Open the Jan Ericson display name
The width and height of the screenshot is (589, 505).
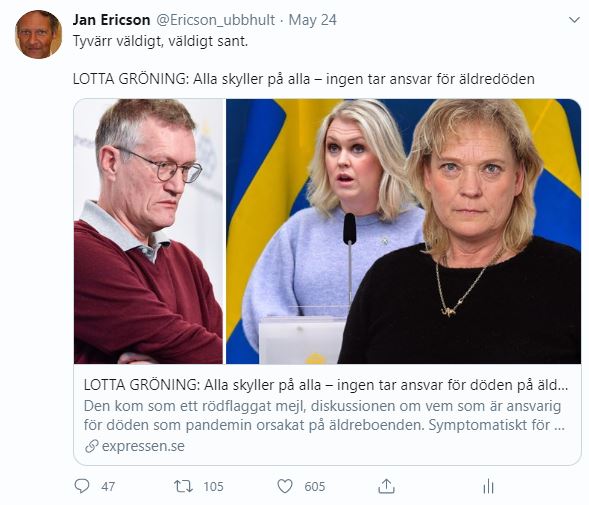click(x=111, y=20)
